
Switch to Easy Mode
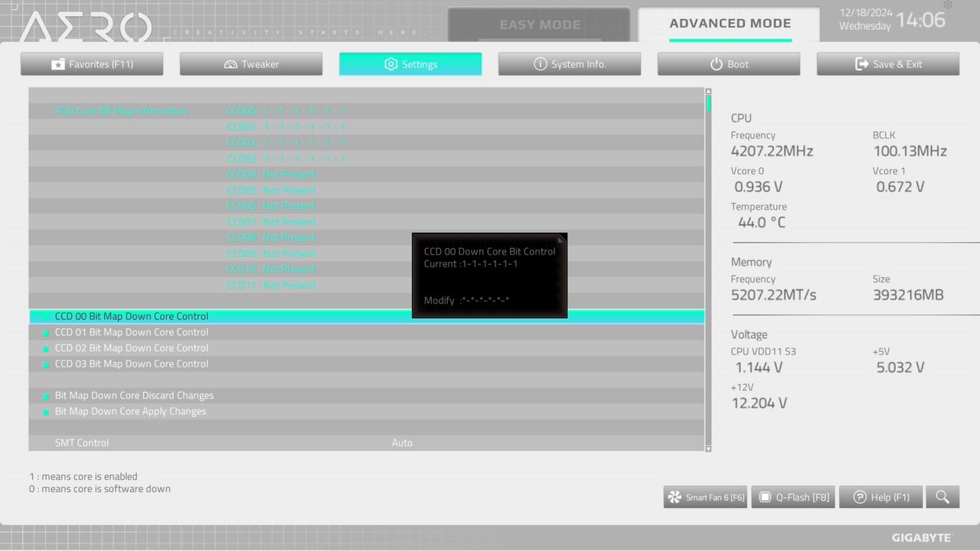(539, 24)
